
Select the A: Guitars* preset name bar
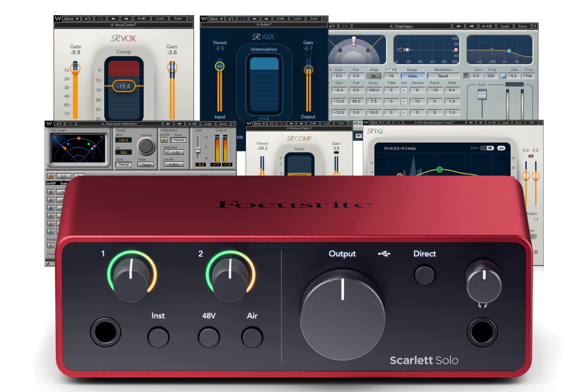coord(264,25)
